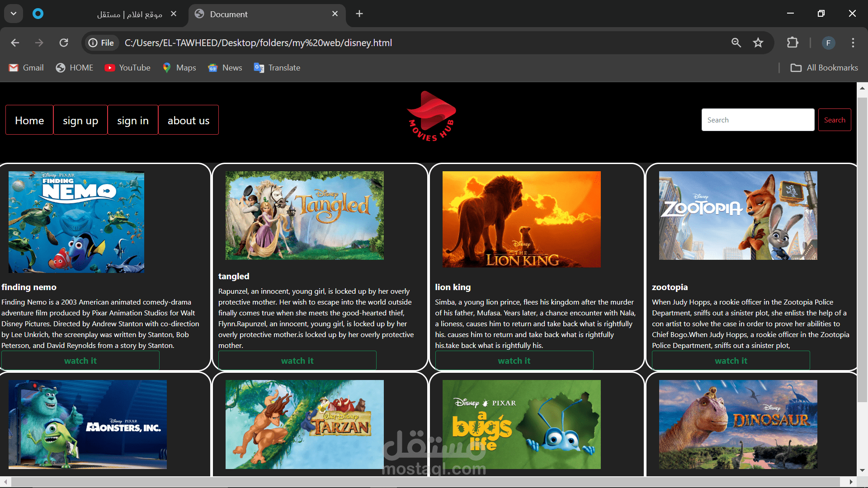Open the Gmail bookmark

(x=26, y=68)
